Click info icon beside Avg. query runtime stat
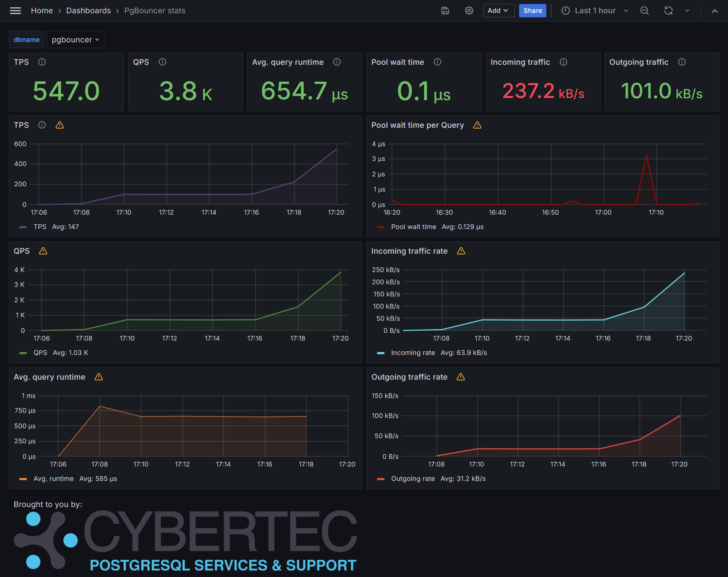Viewport: 728px width, 577px height. 337,62
